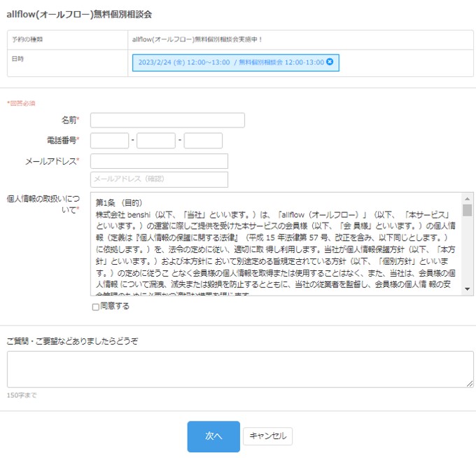Click the 予約の種類 row label

pyautogui.click(x=27, y=39)
